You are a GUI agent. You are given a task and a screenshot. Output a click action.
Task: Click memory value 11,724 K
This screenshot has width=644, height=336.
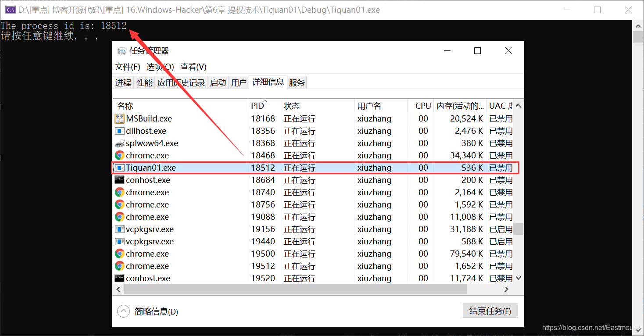(x=466, y=278)
